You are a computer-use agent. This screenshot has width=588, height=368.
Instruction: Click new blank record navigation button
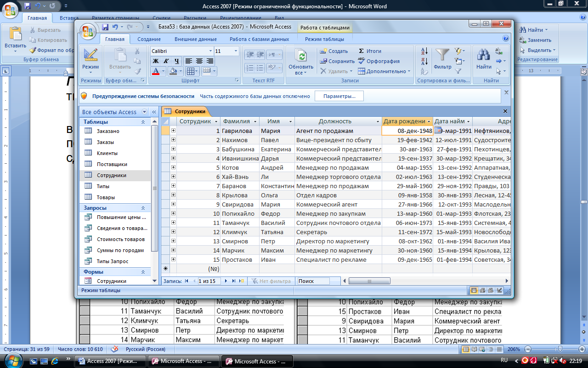tap(241, 281)
